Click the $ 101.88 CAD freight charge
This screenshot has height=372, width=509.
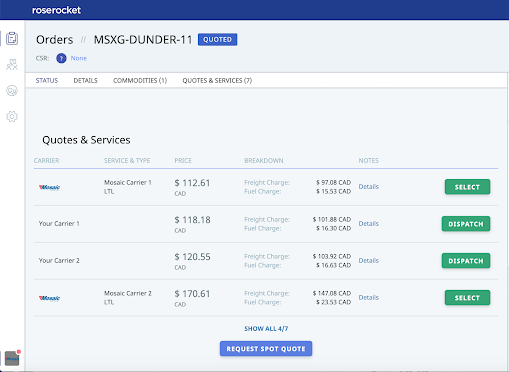click(332, 220)
